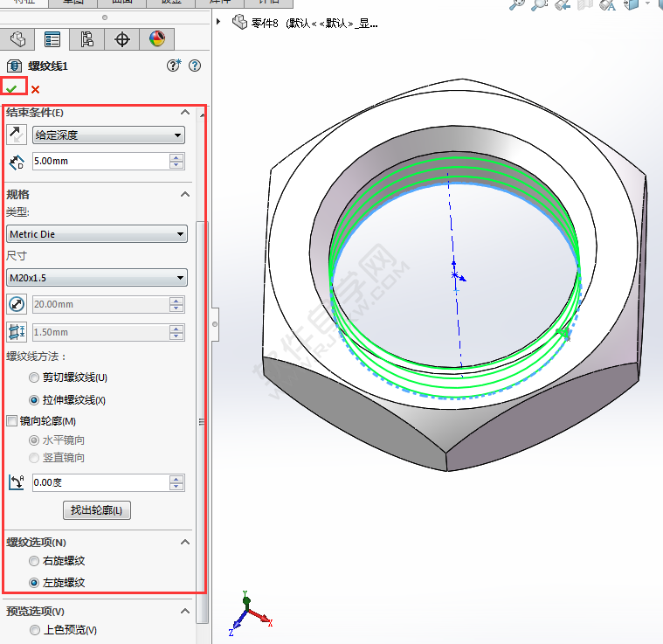
Task: Click the pitch override icon
Action: (17, 332)
